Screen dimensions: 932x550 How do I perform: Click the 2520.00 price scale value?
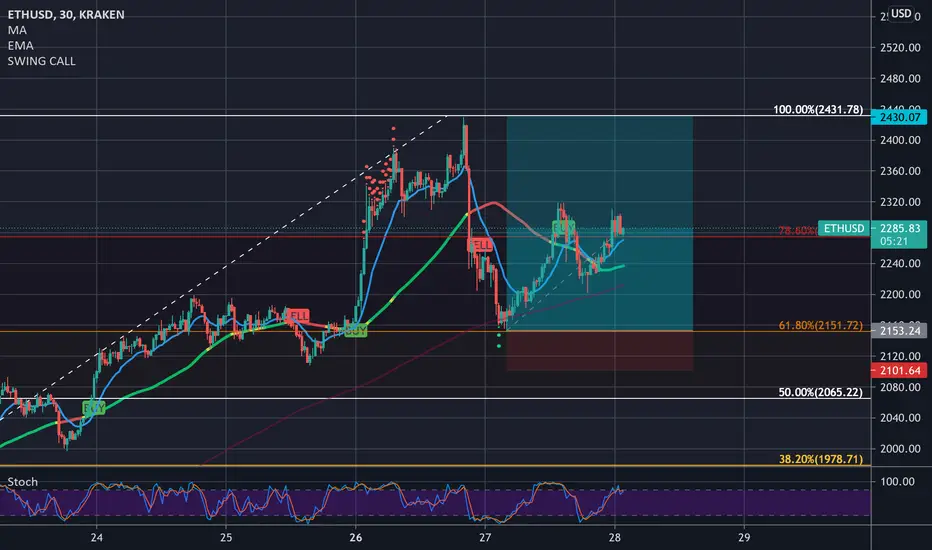point(900,48)
